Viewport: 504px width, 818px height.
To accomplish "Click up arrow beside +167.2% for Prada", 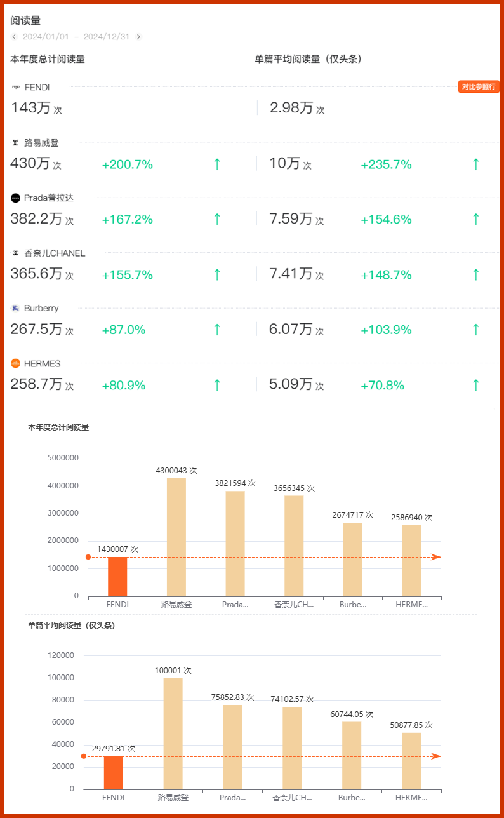I will 217,220.
